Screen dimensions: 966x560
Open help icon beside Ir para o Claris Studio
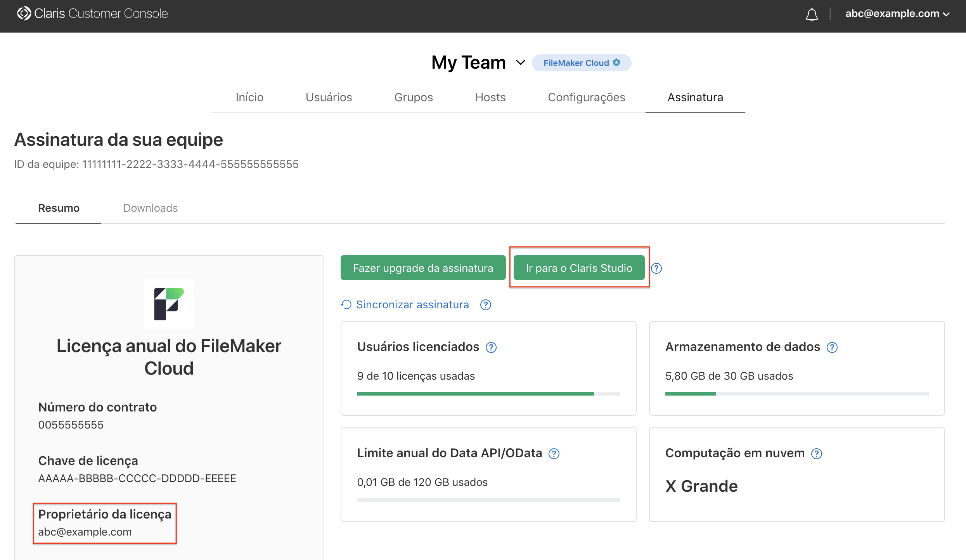pyautogui.click(x=656, y=268)
